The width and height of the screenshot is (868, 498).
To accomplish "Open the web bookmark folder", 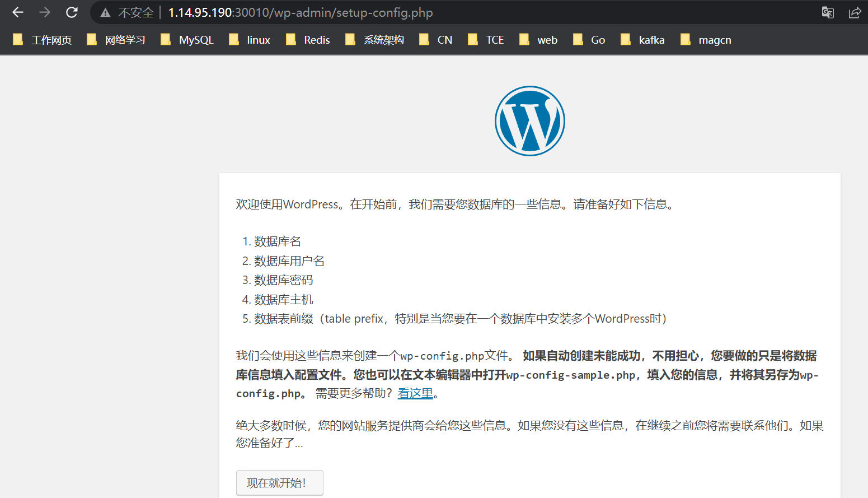I will click(538, 40).
